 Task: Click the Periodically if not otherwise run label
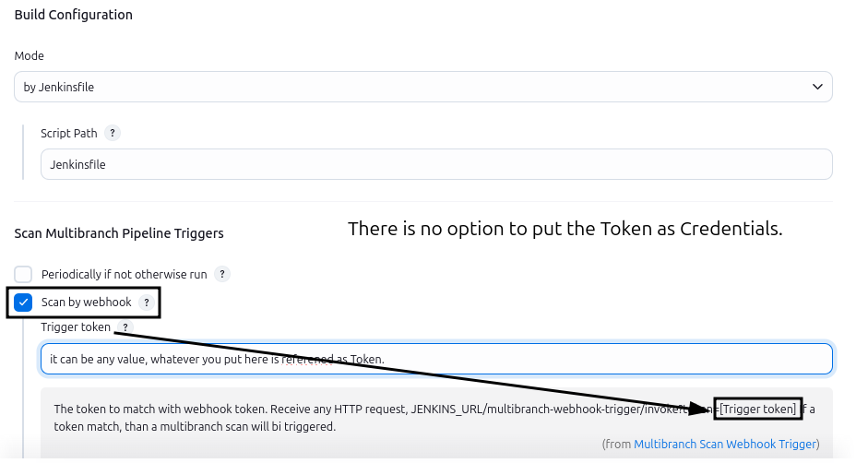(124, 275)
